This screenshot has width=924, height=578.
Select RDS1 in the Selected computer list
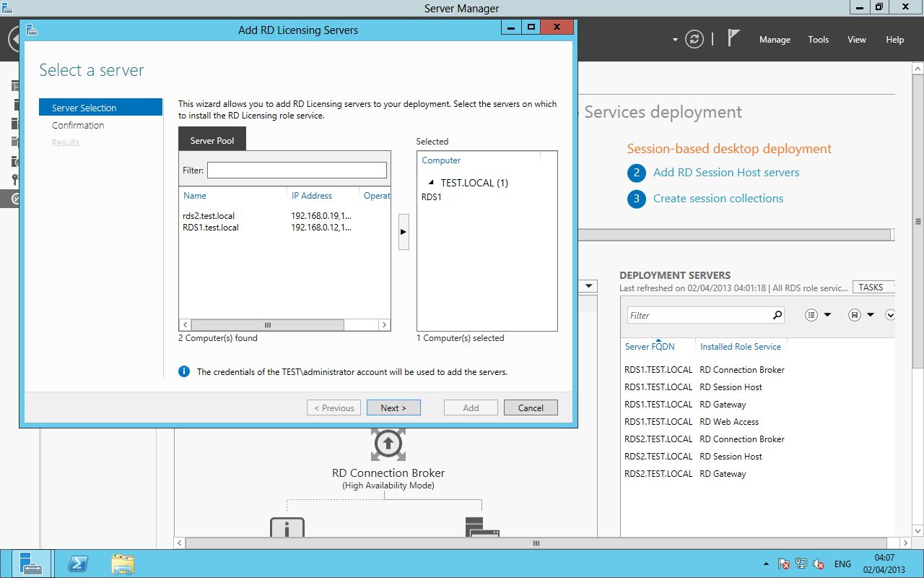click(432, 197)
